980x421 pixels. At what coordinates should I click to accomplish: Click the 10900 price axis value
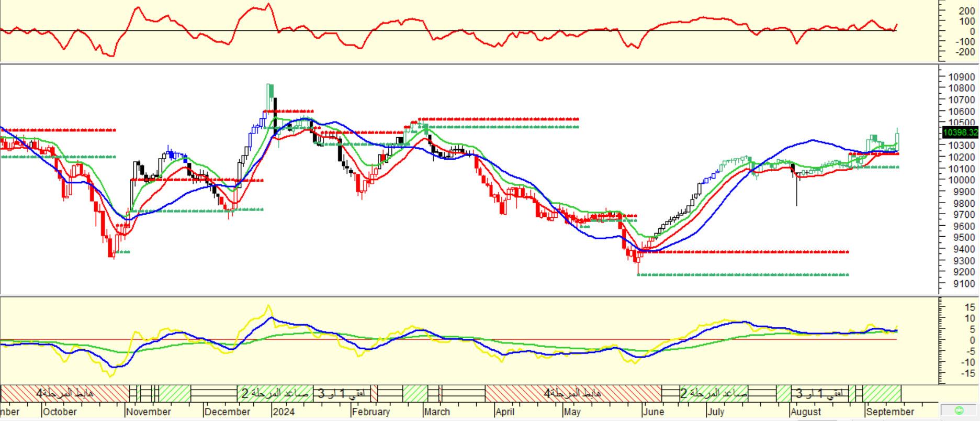[961, 77]
